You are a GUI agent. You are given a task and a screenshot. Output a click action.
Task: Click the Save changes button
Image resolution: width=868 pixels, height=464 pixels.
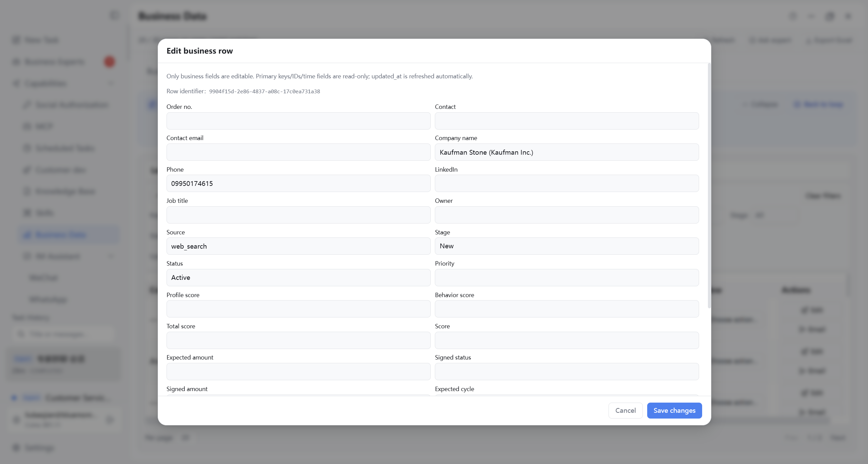674,410
